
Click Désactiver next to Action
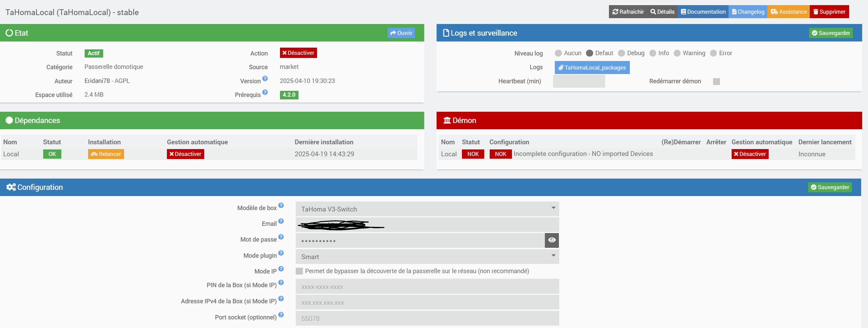click(x=298, y=53)
